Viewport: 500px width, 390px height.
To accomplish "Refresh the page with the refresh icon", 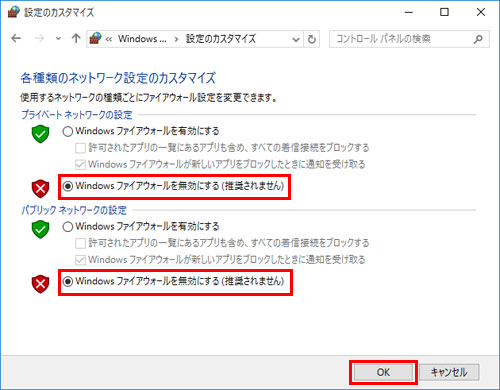I will [x=312, y=39].
